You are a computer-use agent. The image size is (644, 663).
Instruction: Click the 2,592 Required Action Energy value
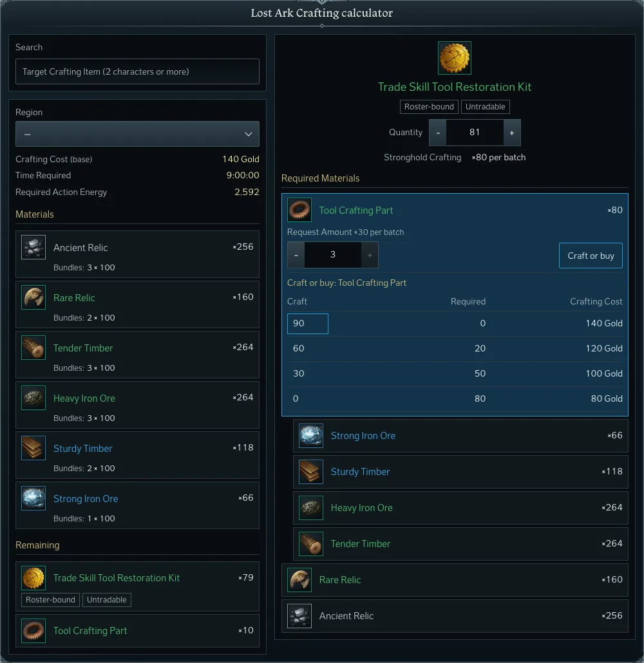point(247,192)
